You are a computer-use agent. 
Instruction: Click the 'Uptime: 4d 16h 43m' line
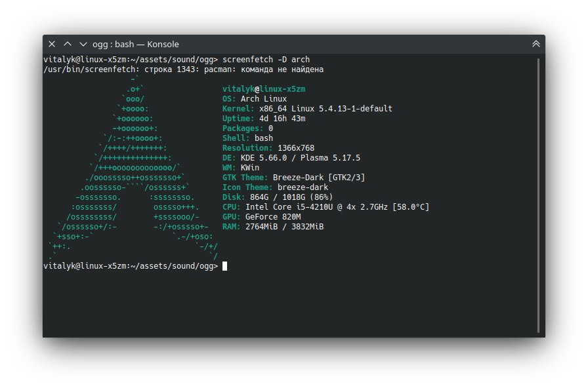(x=264, y=119)
